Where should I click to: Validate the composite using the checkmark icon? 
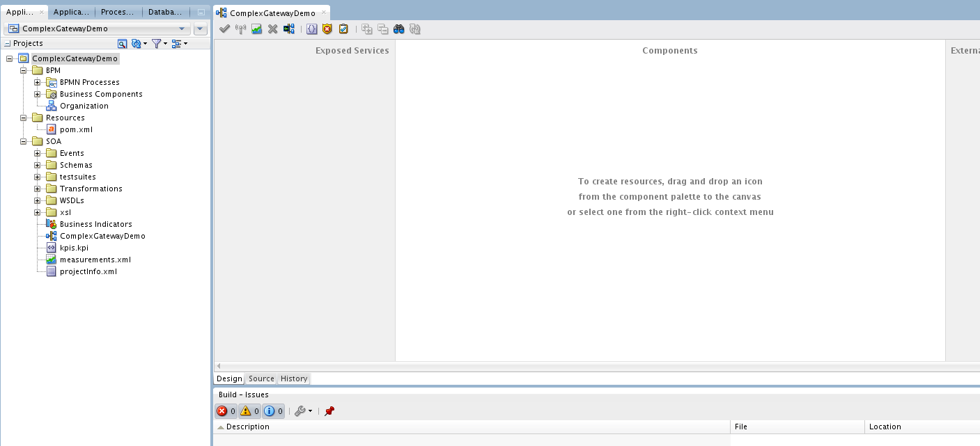[224, 29]
